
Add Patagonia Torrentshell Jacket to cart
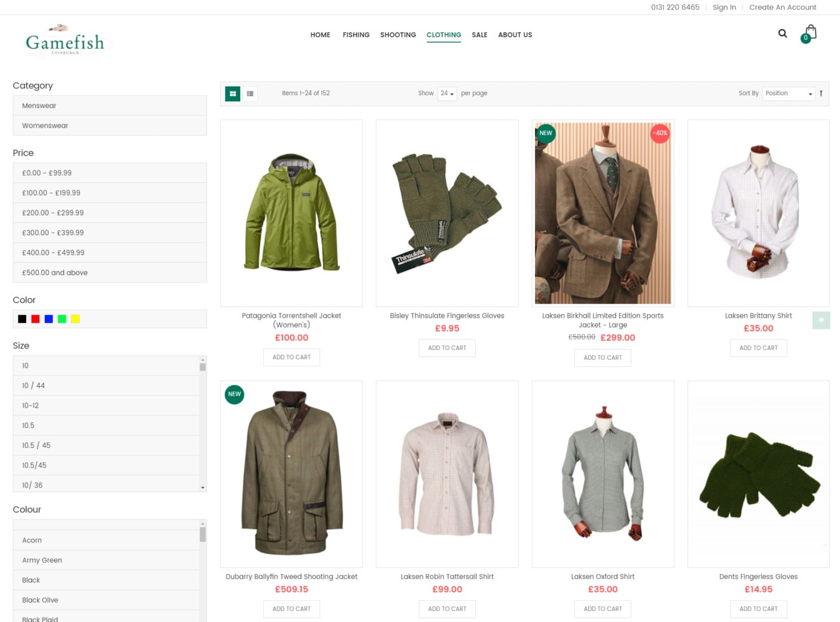click(x=292, y=358)
